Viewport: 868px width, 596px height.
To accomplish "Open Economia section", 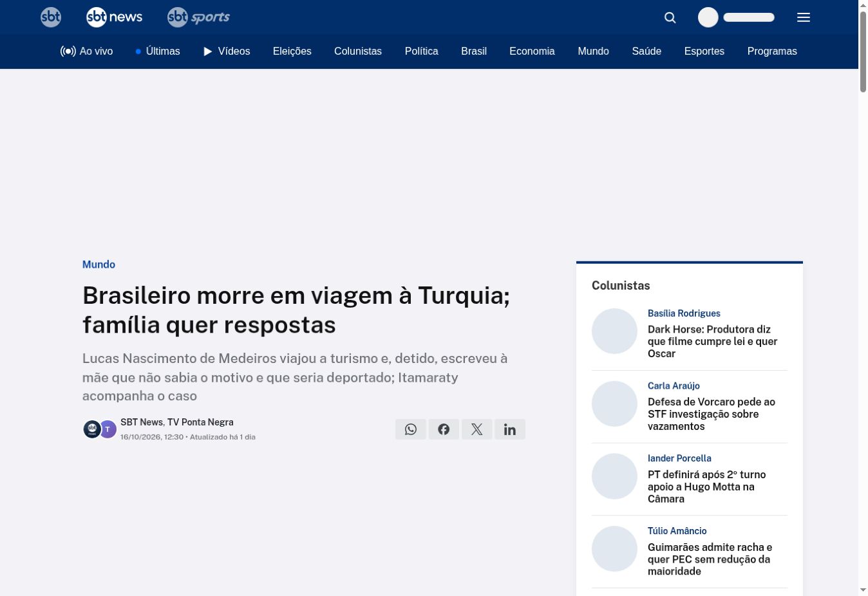I will [x=532, y=51].
